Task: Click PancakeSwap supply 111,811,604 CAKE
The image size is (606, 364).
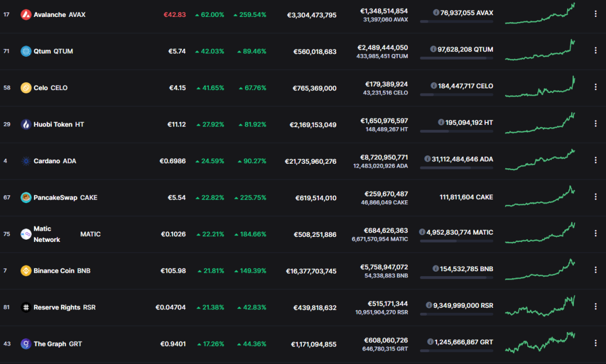Action: click(466, 197)
